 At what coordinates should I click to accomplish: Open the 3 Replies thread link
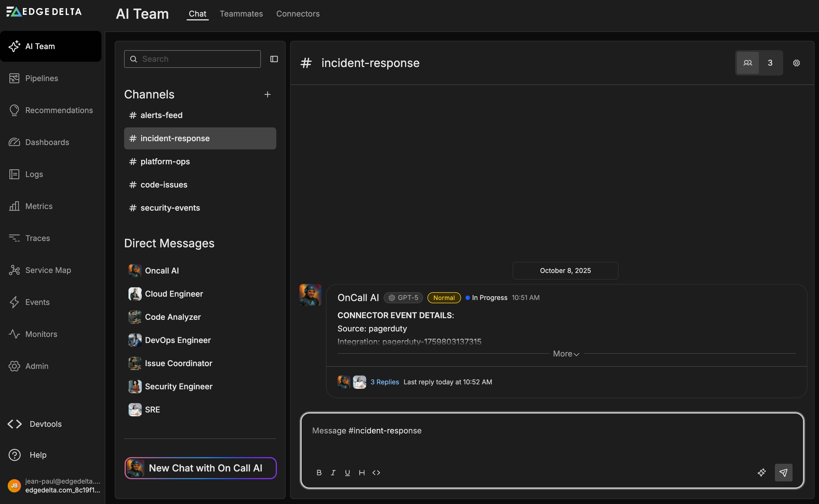[385, 382]
